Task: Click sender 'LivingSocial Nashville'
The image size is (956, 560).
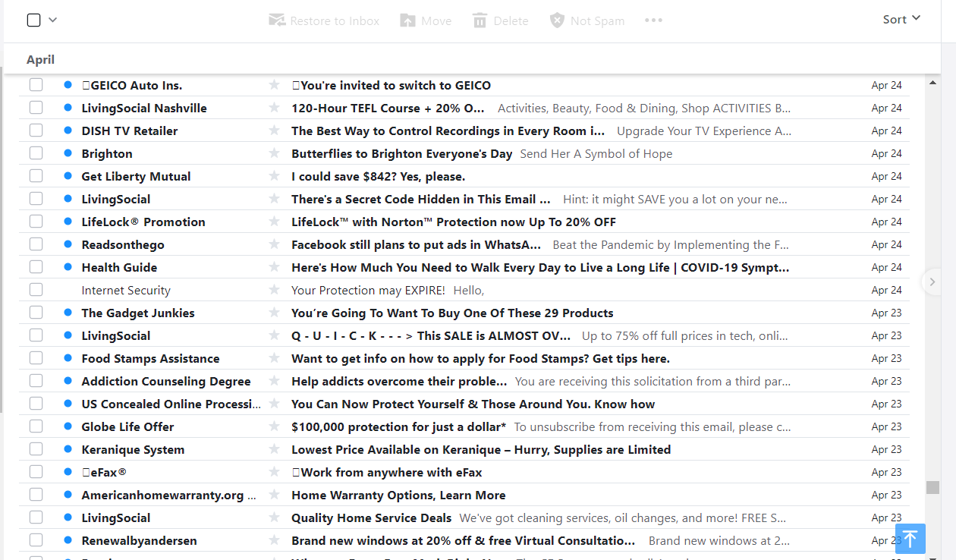Action: 144,108
